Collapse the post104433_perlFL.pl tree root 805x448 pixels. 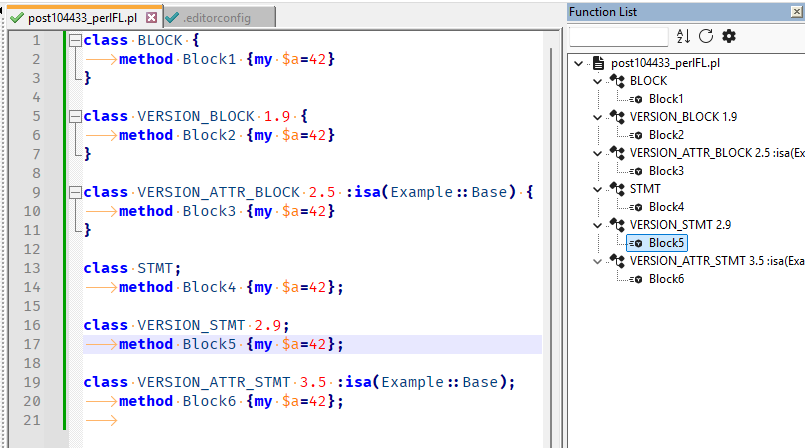579,63
